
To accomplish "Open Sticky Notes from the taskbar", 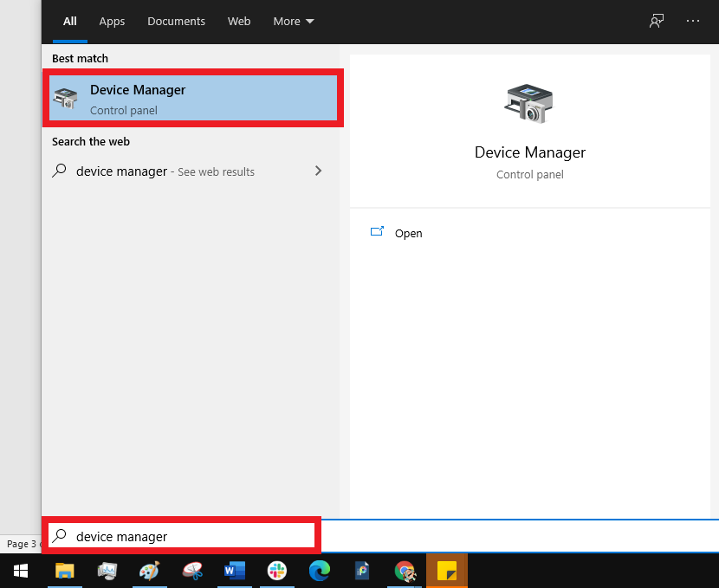I will pos(447,571).
